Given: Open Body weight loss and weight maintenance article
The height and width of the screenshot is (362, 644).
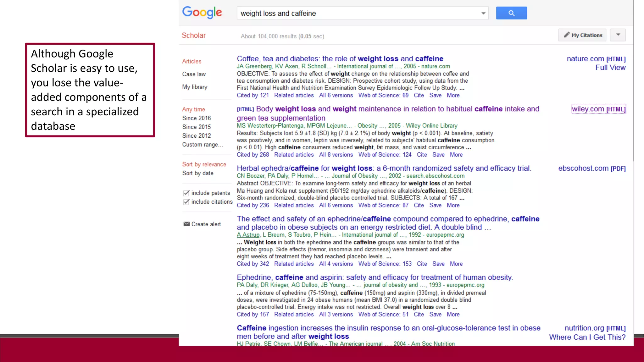Looking at the screenshot, I should point(388,113).
